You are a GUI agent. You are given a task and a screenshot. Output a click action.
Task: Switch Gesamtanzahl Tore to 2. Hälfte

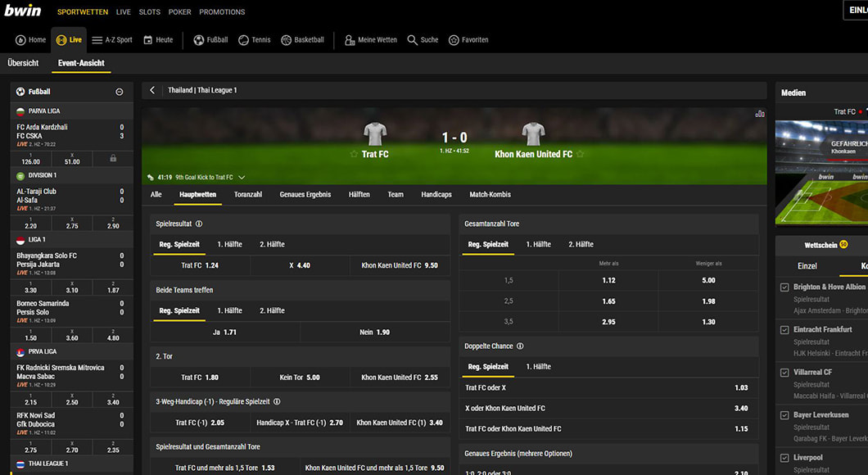[x=581, y=245]
